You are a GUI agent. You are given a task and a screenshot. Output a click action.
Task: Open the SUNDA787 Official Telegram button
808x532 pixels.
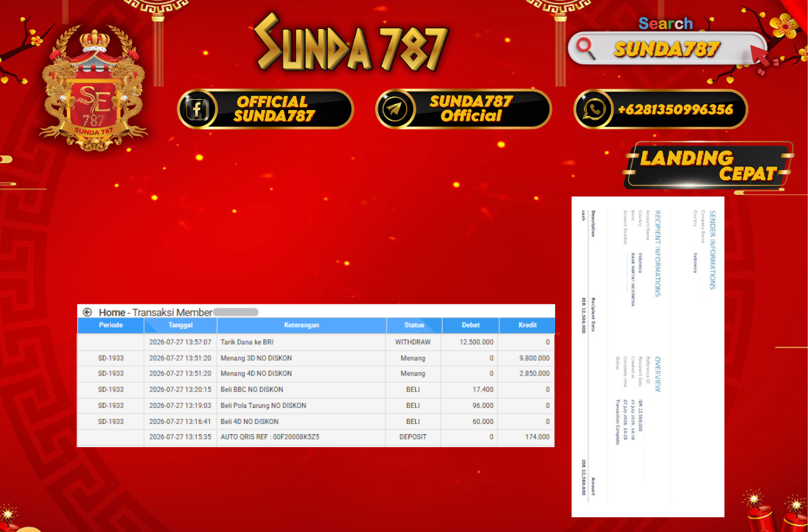click(x=464, y=109)
